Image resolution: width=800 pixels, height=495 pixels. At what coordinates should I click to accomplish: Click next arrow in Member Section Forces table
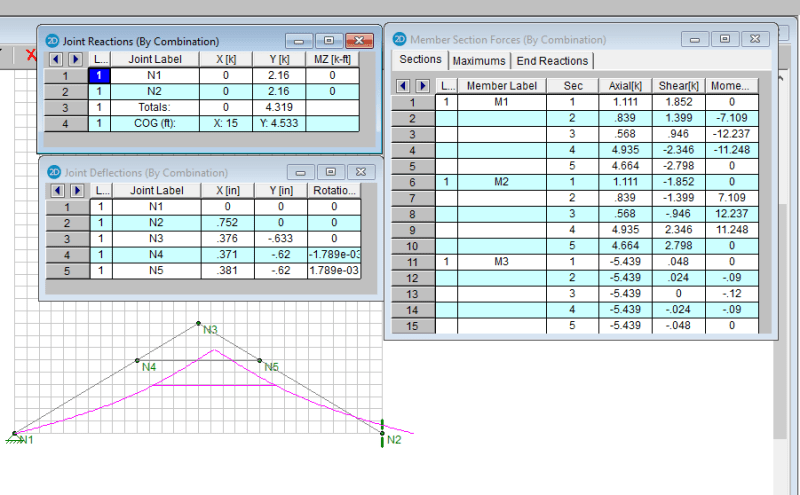pos(422,86)
